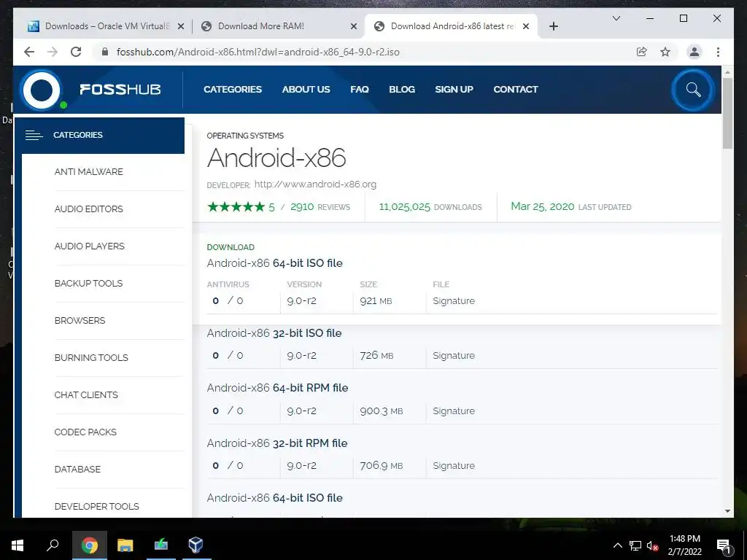Click the browser forward arrow
The image size is (747, 560).
53,52
